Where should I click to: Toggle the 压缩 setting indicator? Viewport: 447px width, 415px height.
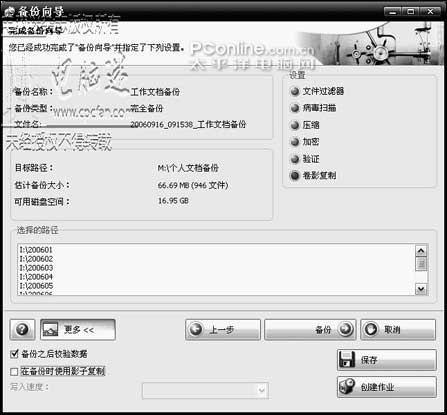[295, 125]
